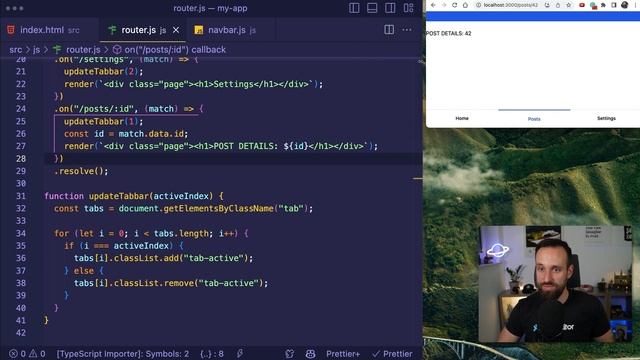Focus browser address bar localhost URL

(511, 5)
